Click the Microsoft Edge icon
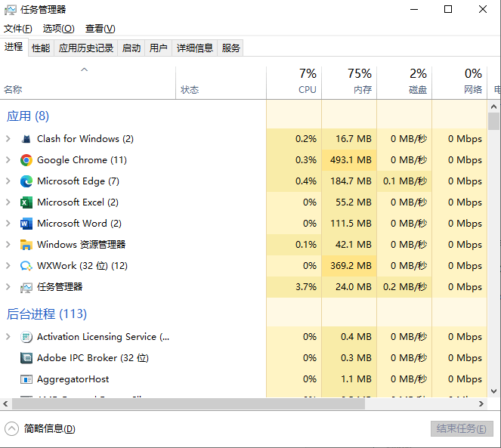 26,181
